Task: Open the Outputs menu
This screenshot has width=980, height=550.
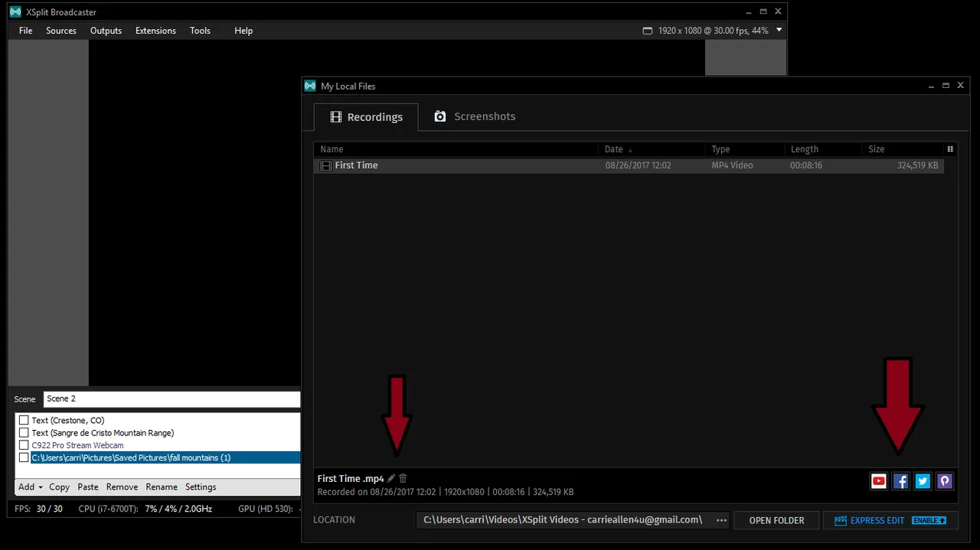Action: tap(106, 31)
